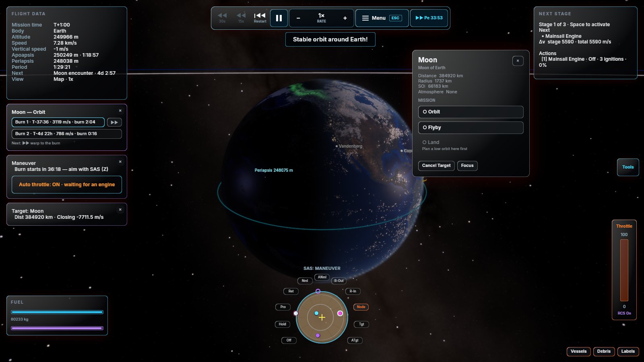Cancel the Moon target
The height and width of the screenshot is (362, 644).
click(x=436, y=166)
